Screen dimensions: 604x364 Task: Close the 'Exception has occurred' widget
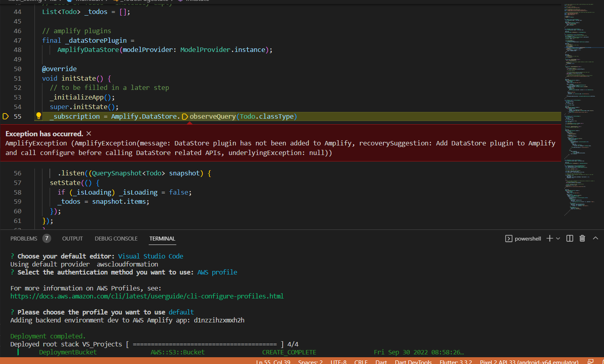click(89, 133)
